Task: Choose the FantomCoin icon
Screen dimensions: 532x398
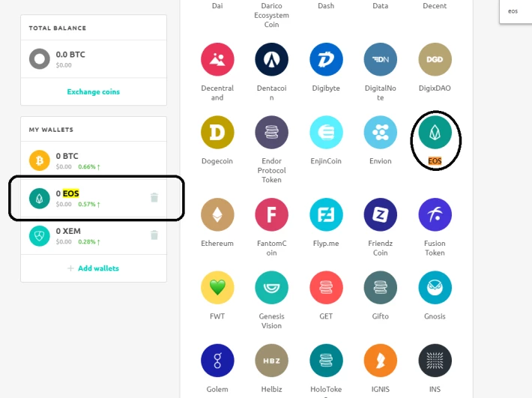Action: tap(271, 214)
